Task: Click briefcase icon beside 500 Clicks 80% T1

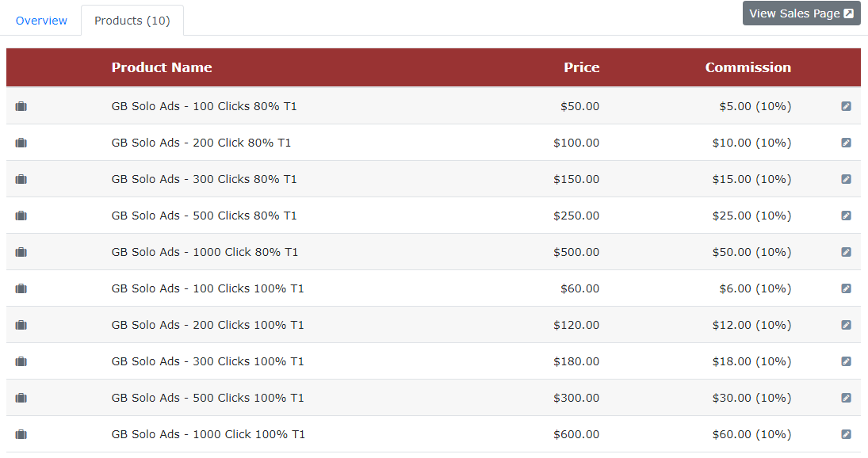Action: [21, 216]
